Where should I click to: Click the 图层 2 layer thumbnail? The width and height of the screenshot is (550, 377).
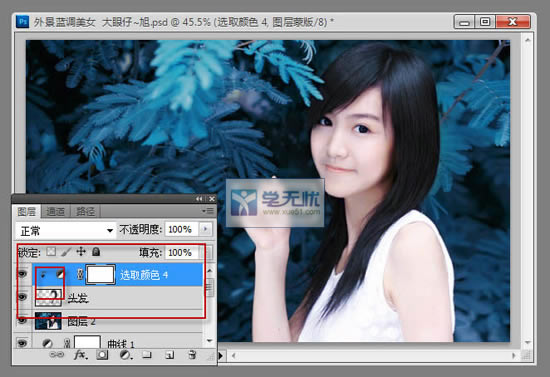(48, 321)
